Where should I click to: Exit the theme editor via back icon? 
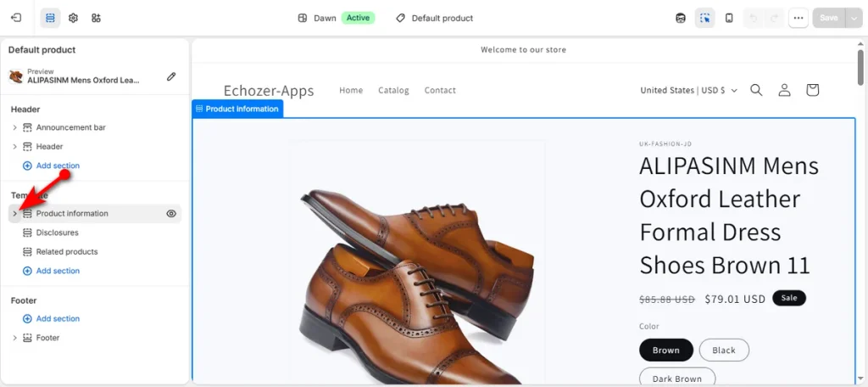pyautogui.click(x=16, y=18)
